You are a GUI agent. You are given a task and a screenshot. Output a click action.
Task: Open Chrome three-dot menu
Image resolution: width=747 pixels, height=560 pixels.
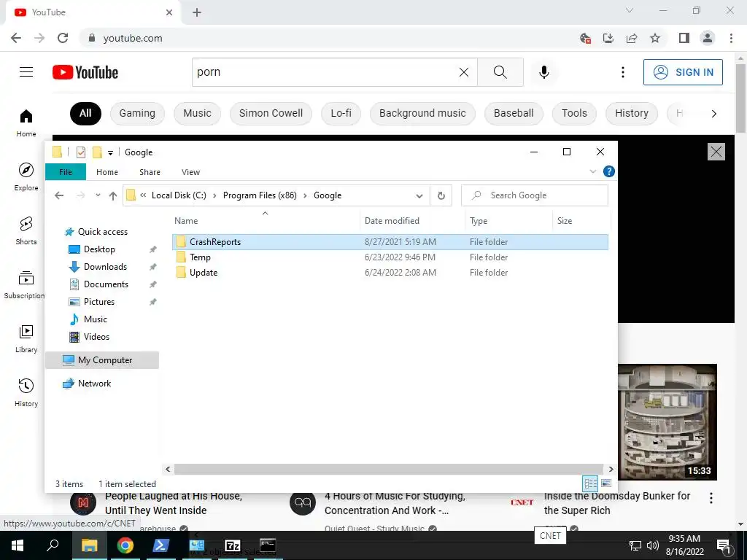coord(731,38)
